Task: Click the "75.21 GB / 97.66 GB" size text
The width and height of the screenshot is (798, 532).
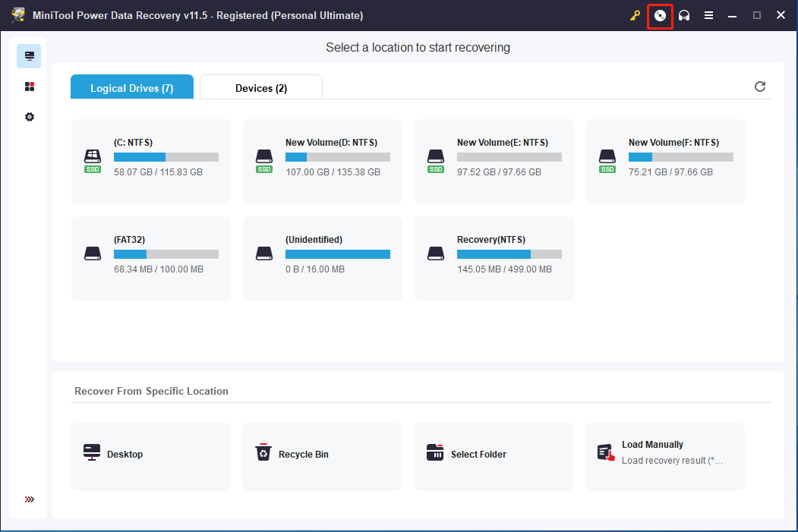Action: click(670, 172)
